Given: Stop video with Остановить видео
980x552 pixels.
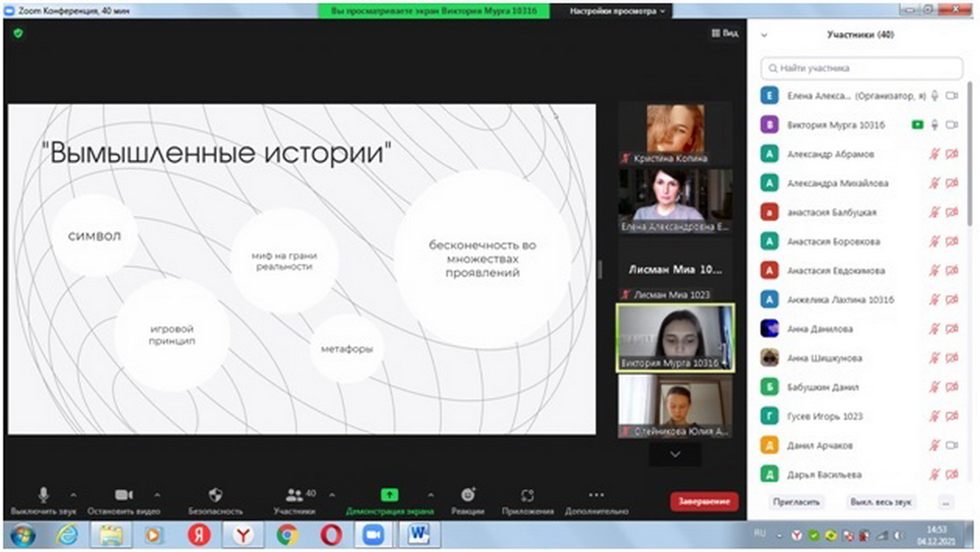Looking at the screenshot, I should point(124,501).
